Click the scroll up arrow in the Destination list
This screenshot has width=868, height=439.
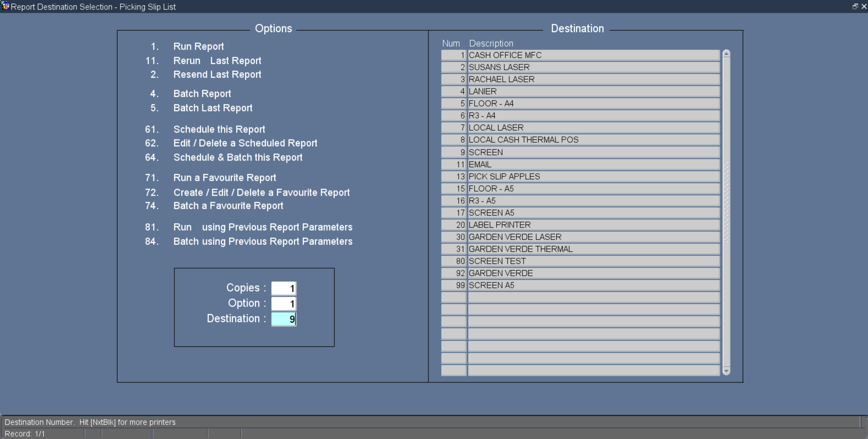[726, 54]
